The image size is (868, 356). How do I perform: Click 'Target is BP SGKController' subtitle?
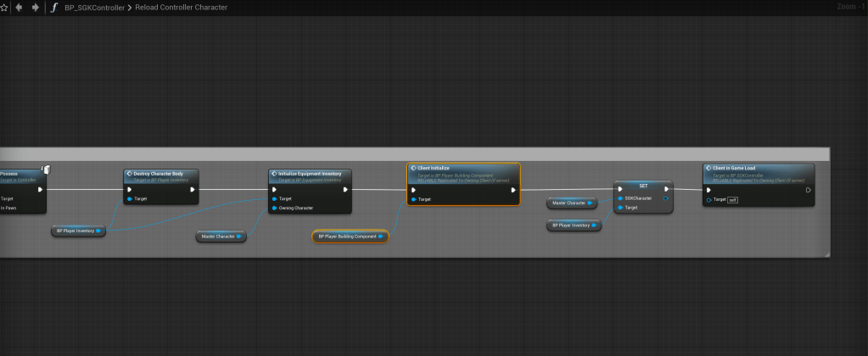click(x=738, y=175)
